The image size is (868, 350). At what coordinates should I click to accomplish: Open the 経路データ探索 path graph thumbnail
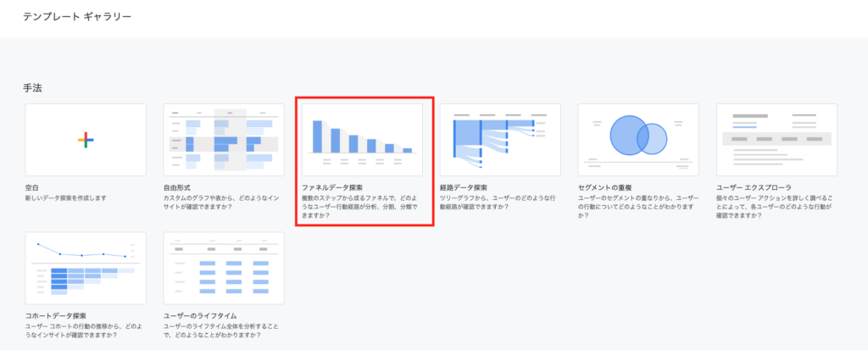(x=500, y=140)
